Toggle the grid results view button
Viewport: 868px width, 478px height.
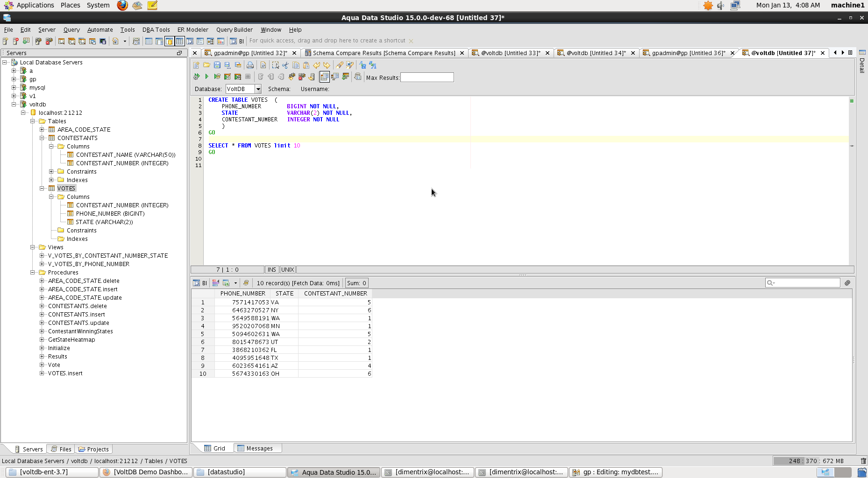(324, 77)
